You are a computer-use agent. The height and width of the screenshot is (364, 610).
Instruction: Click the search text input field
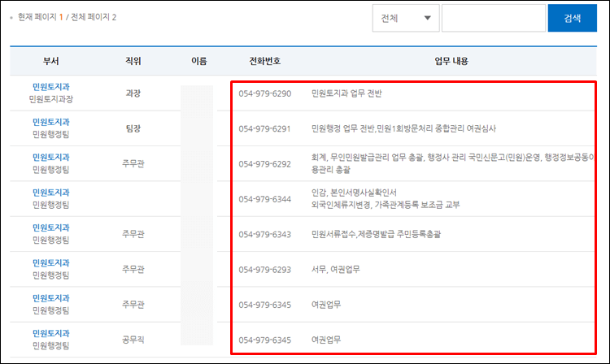494,18
